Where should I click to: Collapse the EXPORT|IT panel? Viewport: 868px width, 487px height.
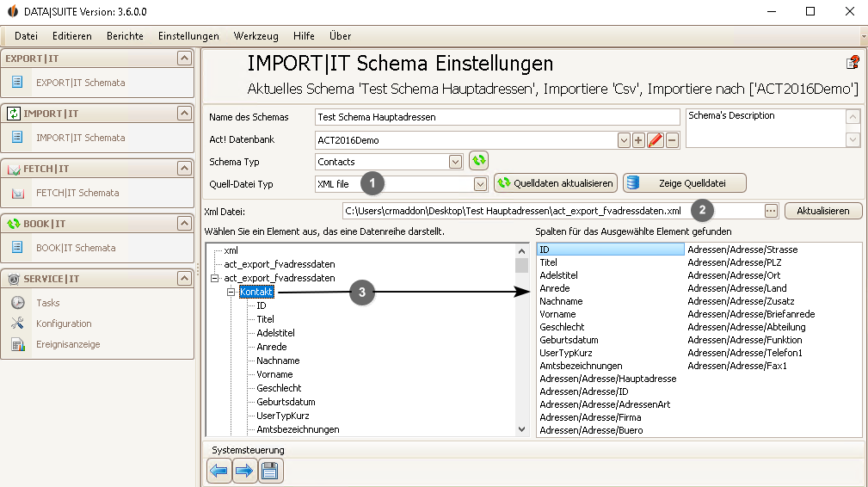coord(184,58)
